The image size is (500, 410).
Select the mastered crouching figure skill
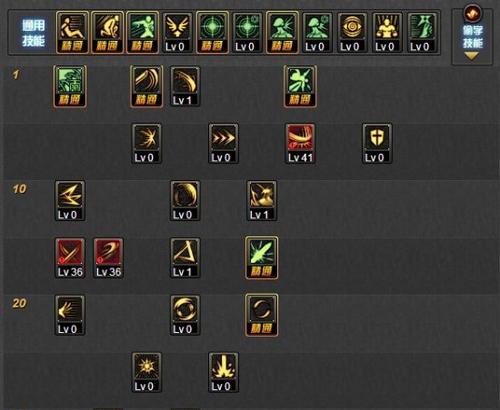point(108,32)
